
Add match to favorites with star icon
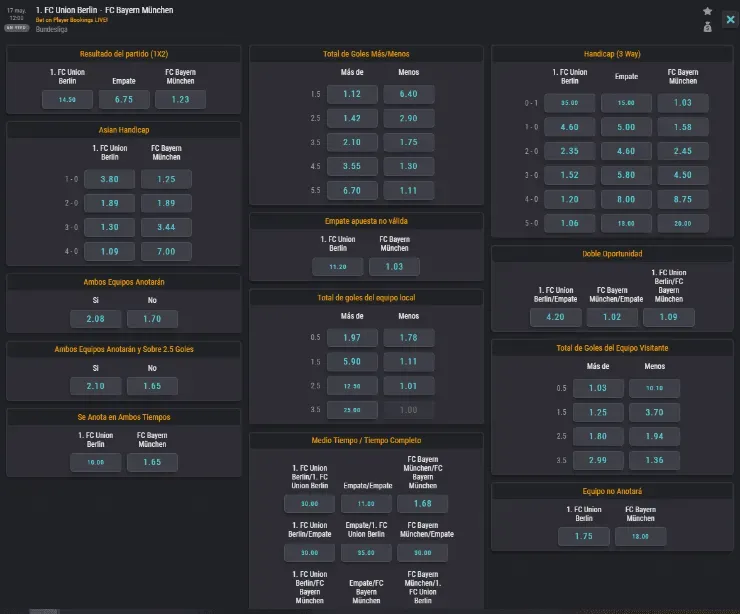tap(708, 11)
